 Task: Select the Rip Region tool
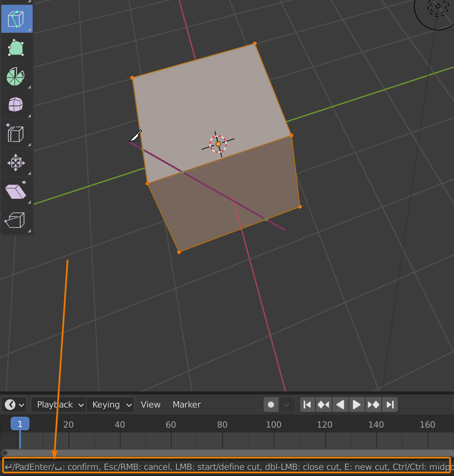click(16, 220)
